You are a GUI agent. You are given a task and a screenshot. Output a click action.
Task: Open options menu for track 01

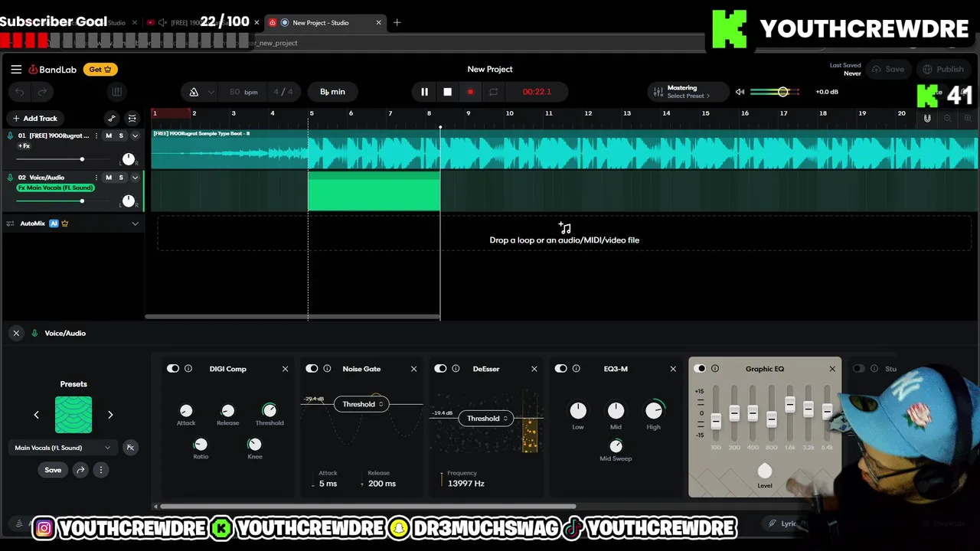[96, 135]
